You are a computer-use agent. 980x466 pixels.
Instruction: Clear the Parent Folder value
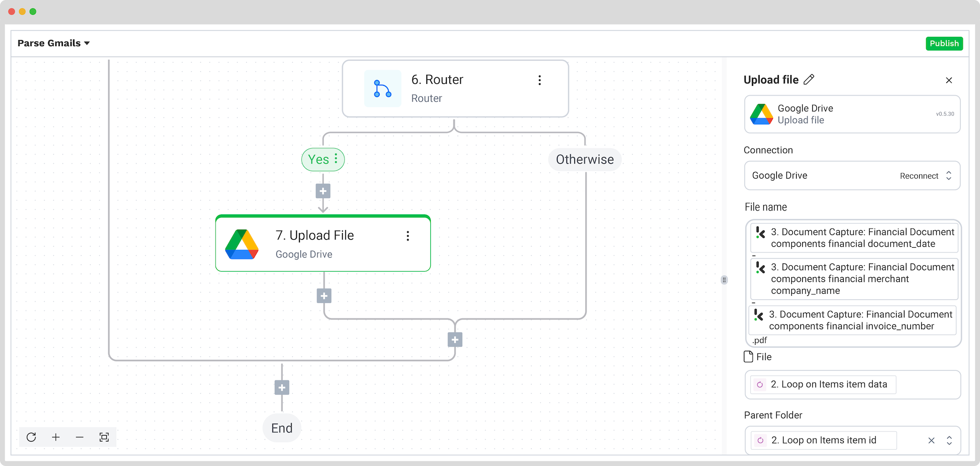pos(931,440)
